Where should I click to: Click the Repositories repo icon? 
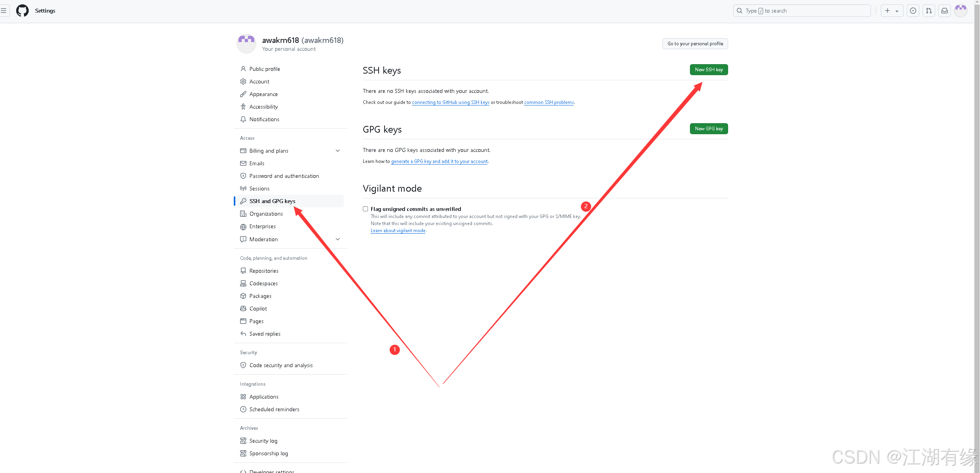pos(243,271)
